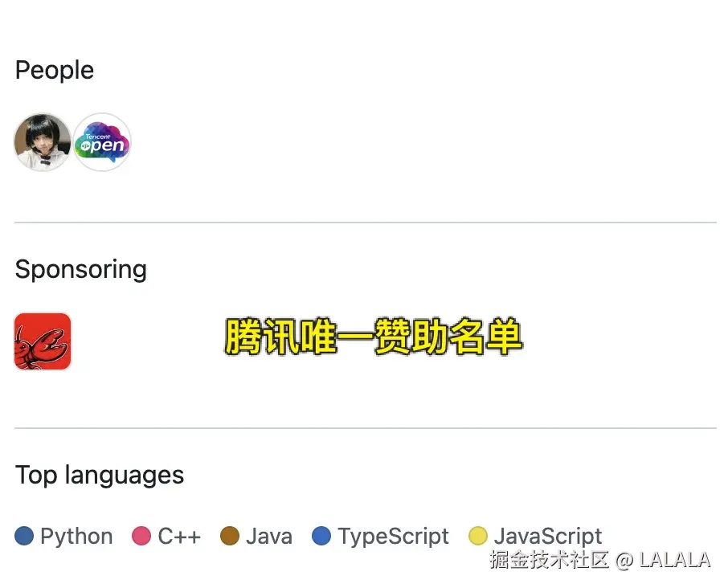Choose the TypeScript language link
This screenshot has height=588, width=728.
393,537
